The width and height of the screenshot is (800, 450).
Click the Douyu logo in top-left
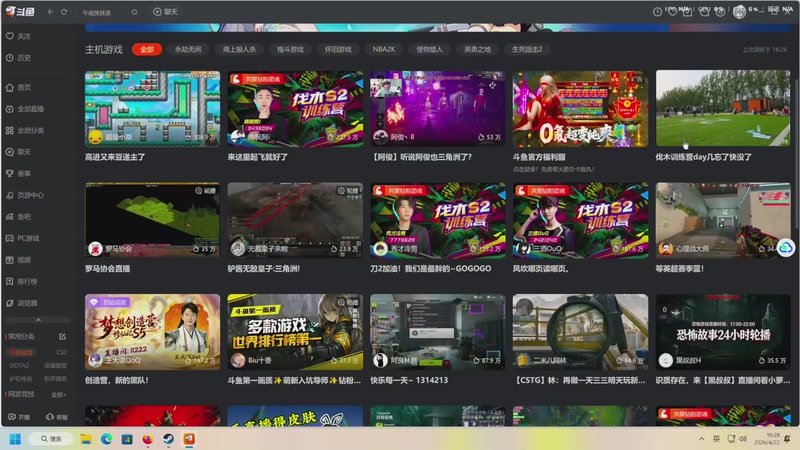click(x=20, y=11)
